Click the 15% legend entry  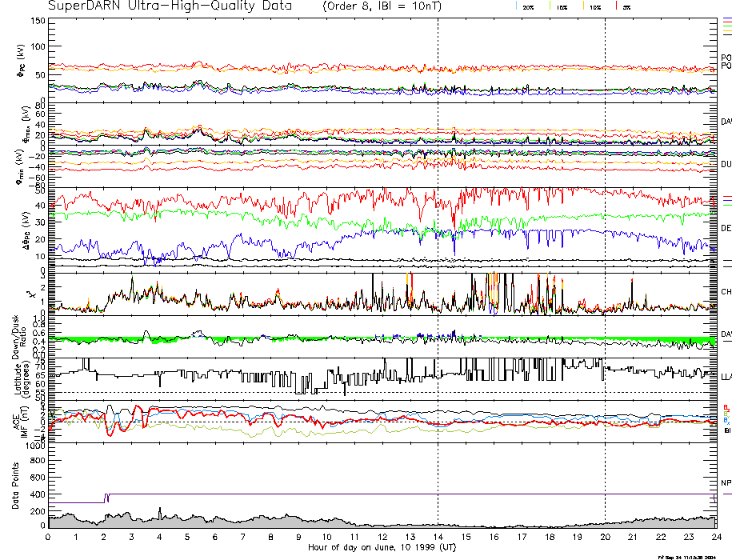point(563,6)
